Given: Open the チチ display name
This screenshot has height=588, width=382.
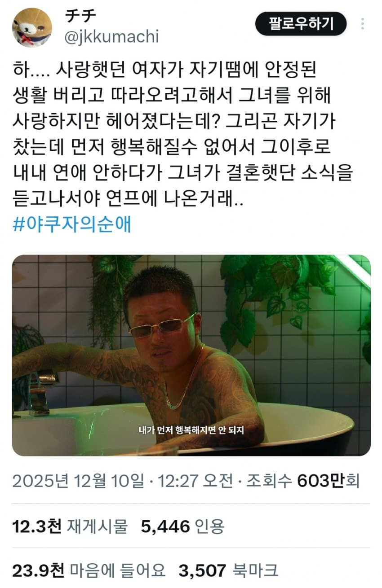Looking at the screenshot, I should coord(80,16).
